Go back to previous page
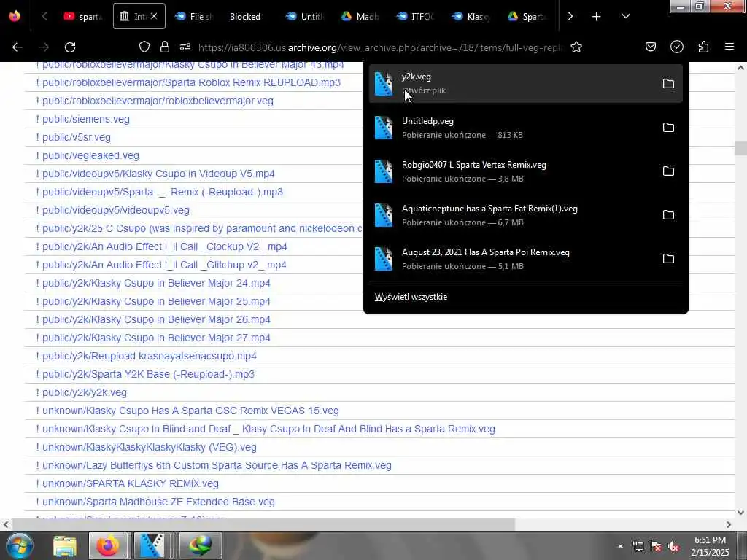Viewport: 747px width, 560px height. (x=18, y=47)
